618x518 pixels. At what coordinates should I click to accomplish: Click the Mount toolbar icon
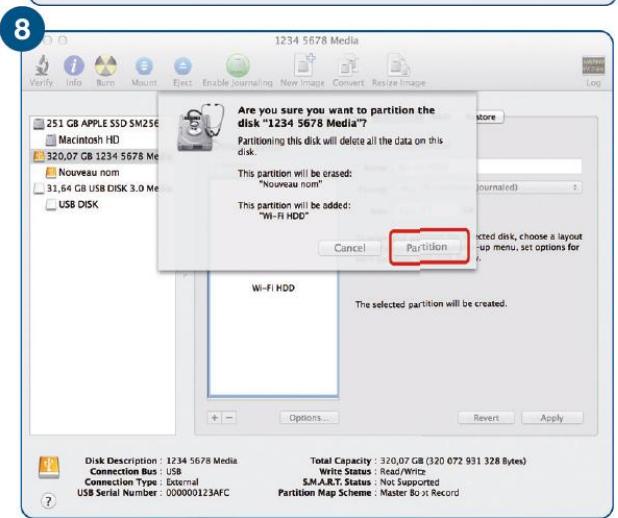coord(144,66)
